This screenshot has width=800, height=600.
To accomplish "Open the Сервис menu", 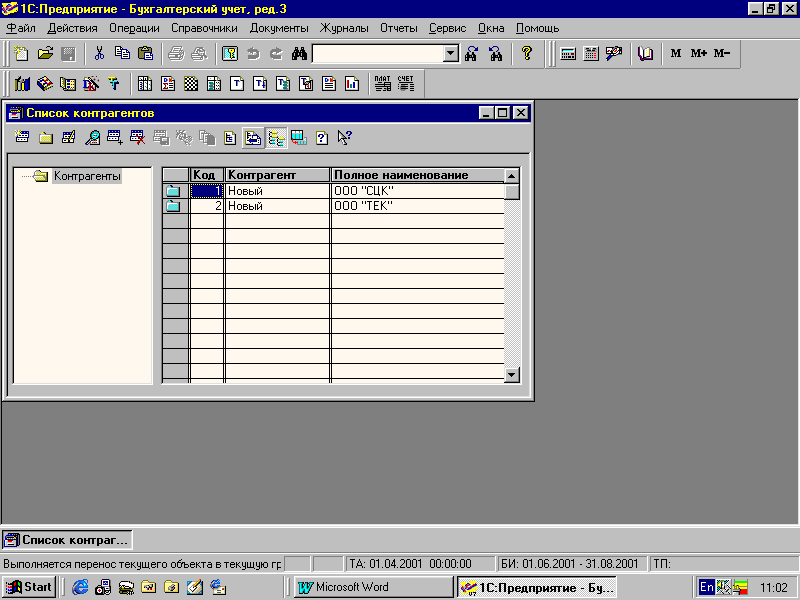I will (x=447, y=28).
